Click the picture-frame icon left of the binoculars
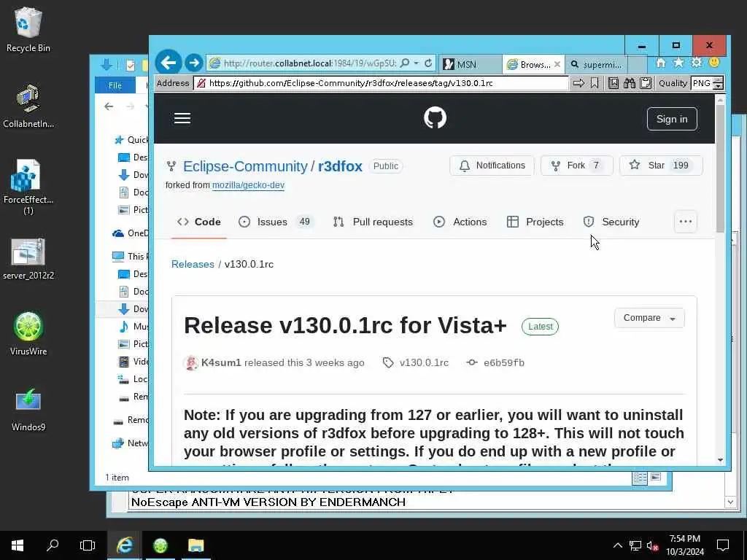 614,83
